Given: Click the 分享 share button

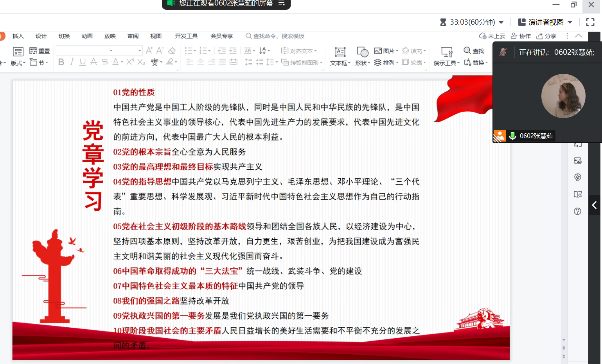Looking at the screenshot, I should 546,36.
